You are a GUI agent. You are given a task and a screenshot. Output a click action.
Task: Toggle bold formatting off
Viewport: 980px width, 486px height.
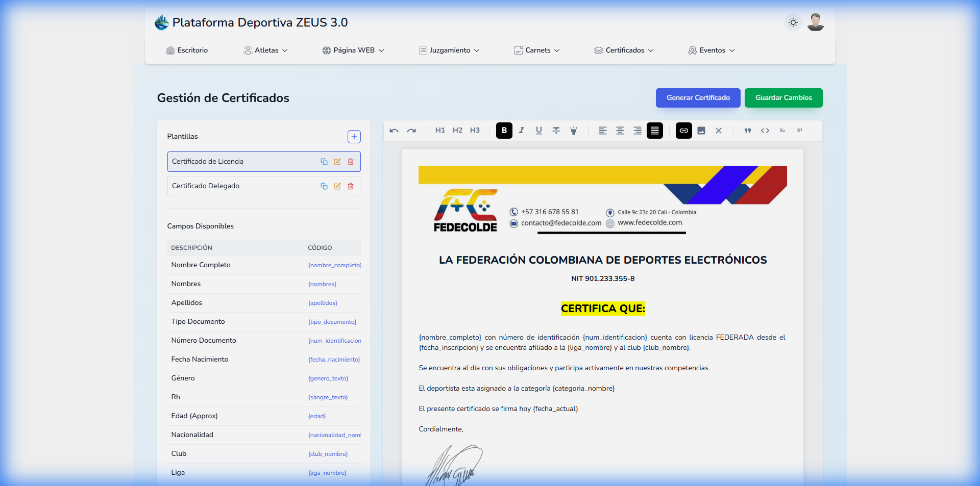pos(504,131)
